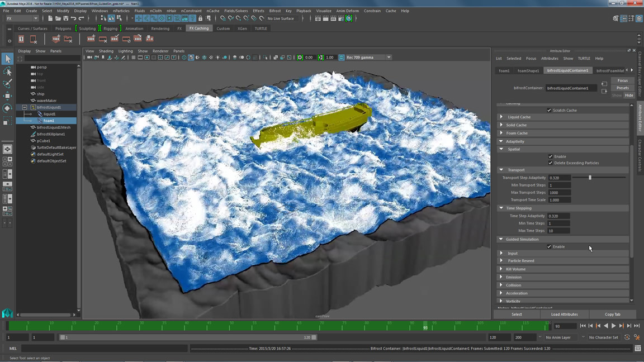Select the Rotate tool in toolbox

click(7, 108)
